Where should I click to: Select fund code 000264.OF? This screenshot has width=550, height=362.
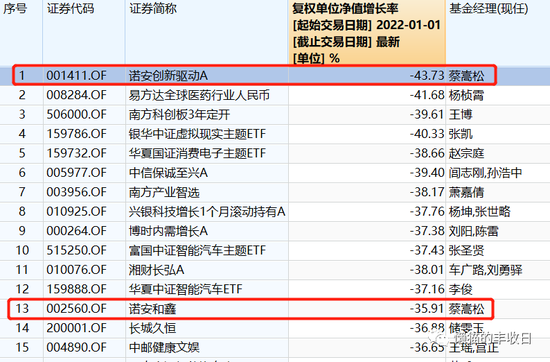(x=76, y=231)
